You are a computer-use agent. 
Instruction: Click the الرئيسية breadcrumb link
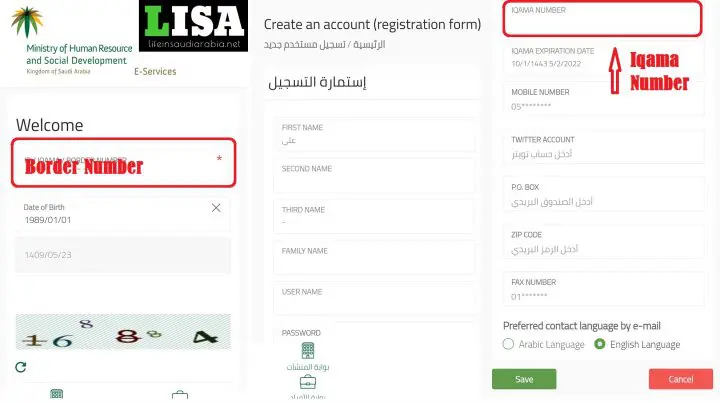(369, 45)
